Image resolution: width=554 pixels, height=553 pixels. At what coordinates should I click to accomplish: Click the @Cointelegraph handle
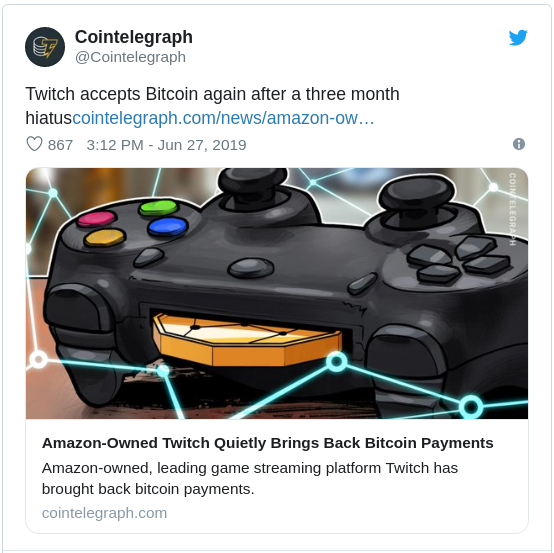130,57
